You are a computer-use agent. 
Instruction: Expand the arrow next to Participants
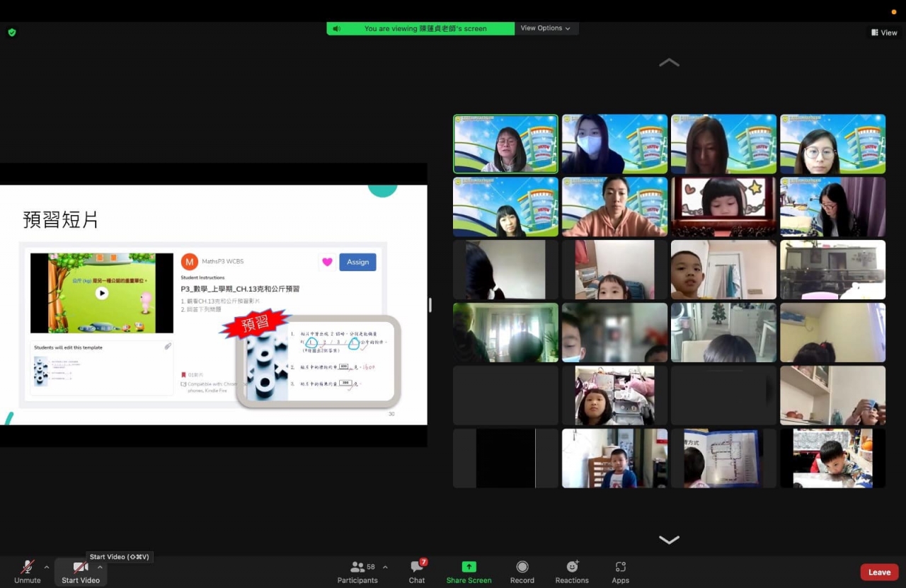tap(385, 567)
